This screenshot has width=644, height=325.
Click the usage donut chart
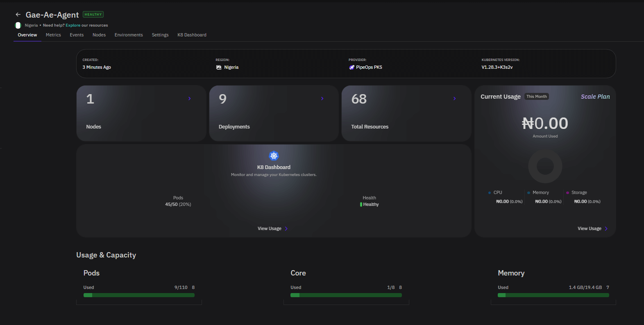click(x=545, y=166)
